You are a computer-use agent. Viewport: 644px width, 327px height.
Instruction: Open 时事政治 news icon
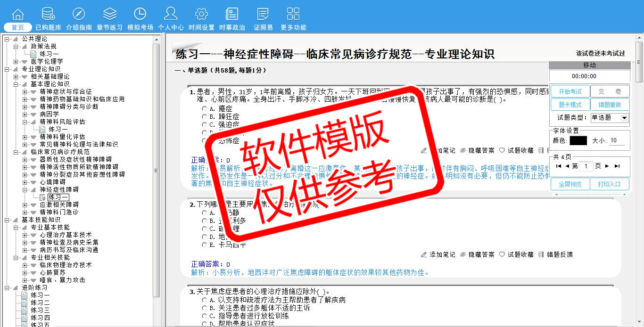coord(232,14)
